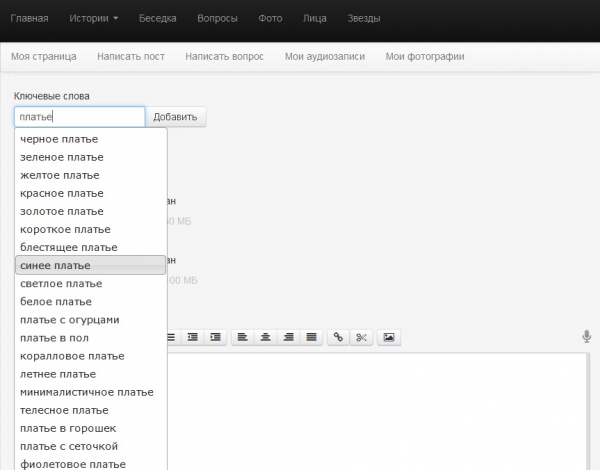Select suggestion платье с огурцами
This screenshot has height=470, width=600.
[91, 320]
